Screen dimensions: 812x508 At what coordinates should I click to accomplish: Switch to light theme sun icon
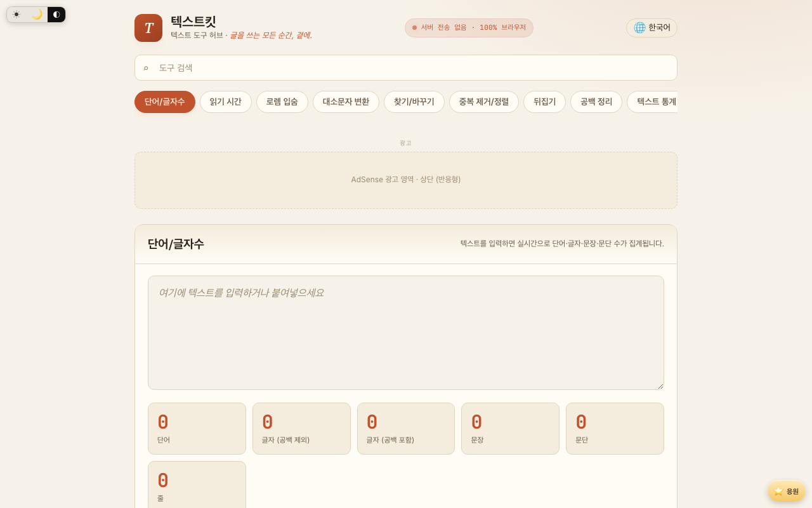16,15
